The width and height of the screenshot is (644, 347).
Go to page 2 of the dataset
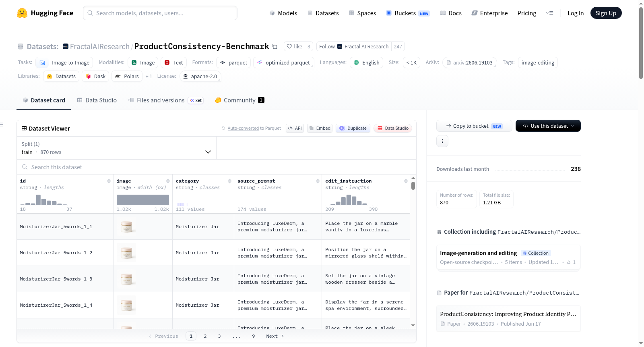point(205,336)
